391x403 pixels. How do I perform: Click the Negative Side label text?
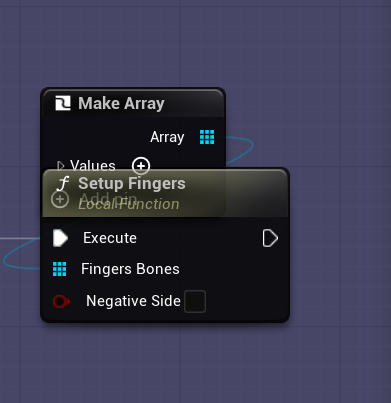[x=133, y=301]
